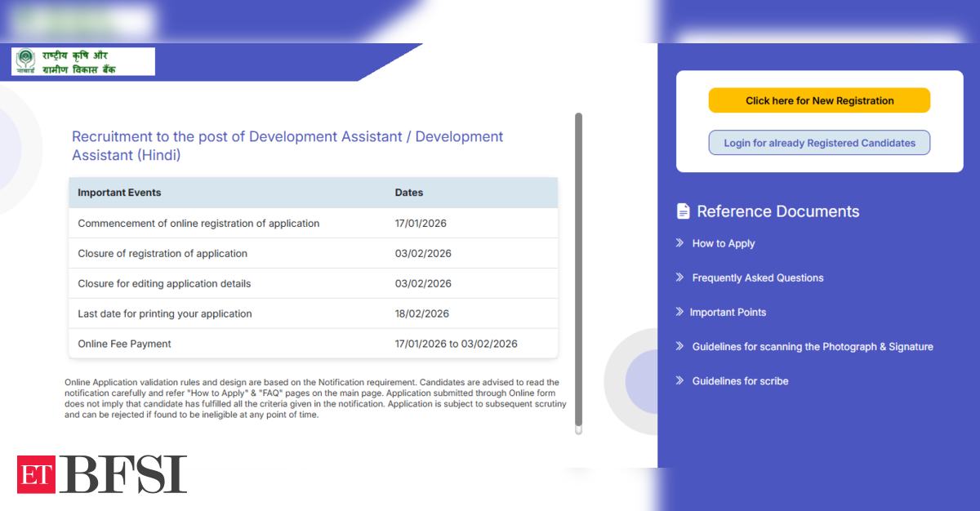Click the ET BFSI logo watermark
Image resolution: width=980 pixels, height=511 pixels.
(102, 474)
